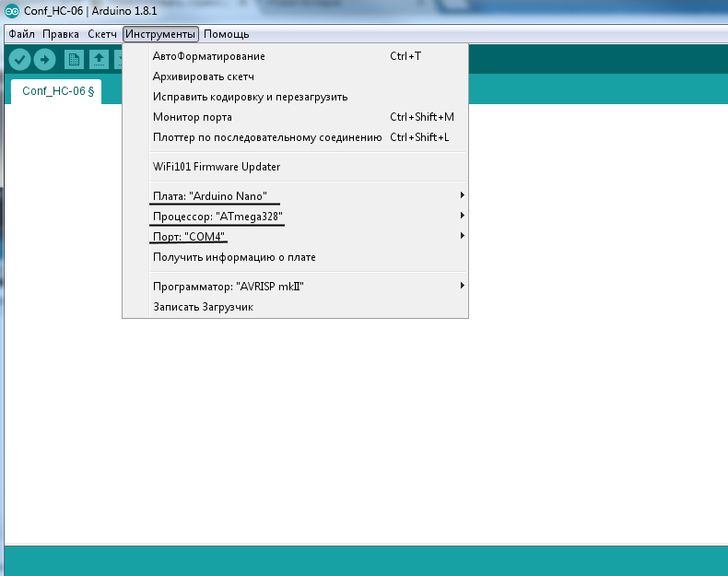Open the Скетч menu

click(x=102, y=34)
